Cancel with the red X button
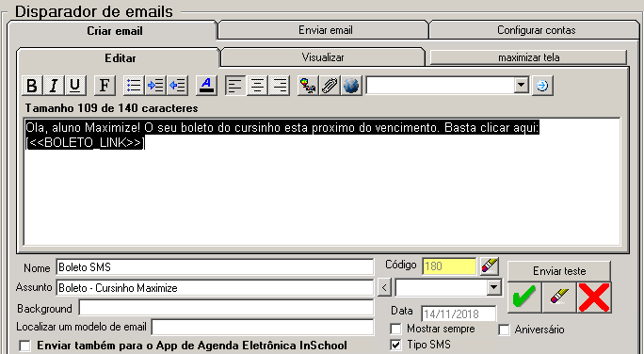The height and width of the screenshot is (354, 644). [x=594, y=298]
